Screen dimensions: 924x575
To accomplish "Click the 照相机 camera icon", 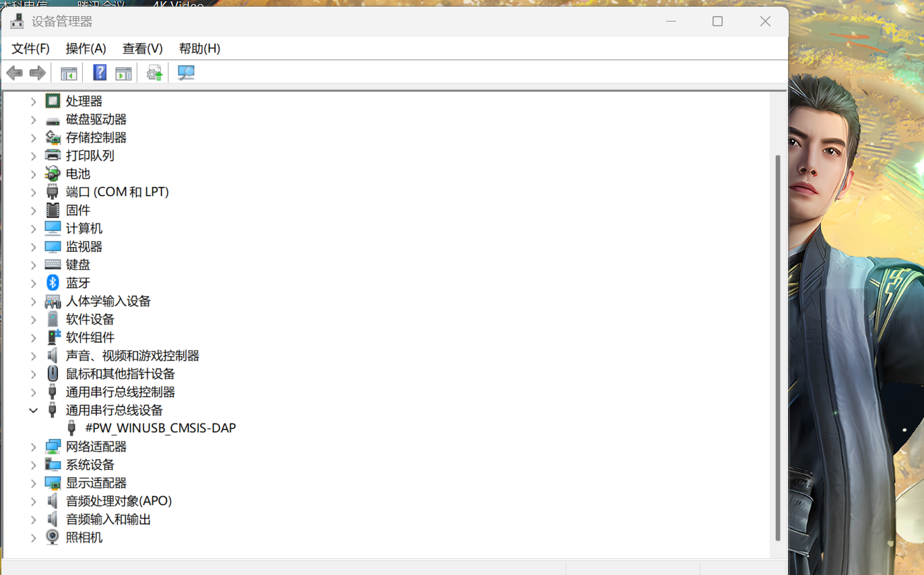I will coord(53,537).
